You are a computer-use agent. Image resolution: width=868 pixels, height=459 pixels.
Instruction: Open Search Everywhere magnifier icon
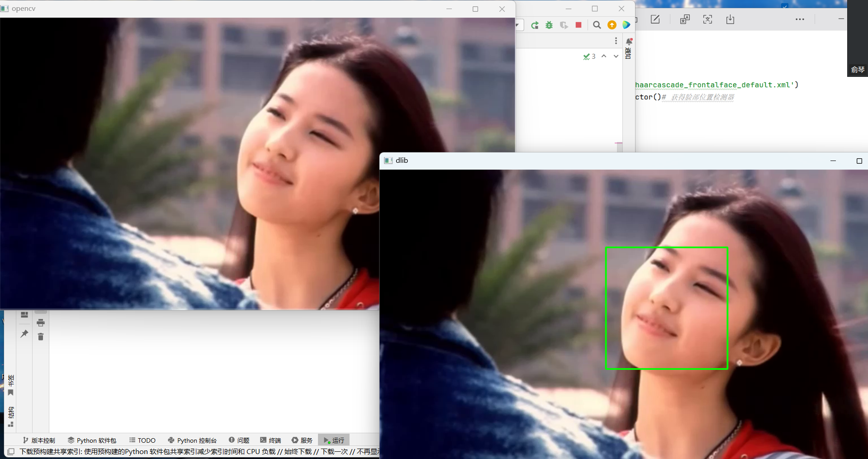[597, 25]
